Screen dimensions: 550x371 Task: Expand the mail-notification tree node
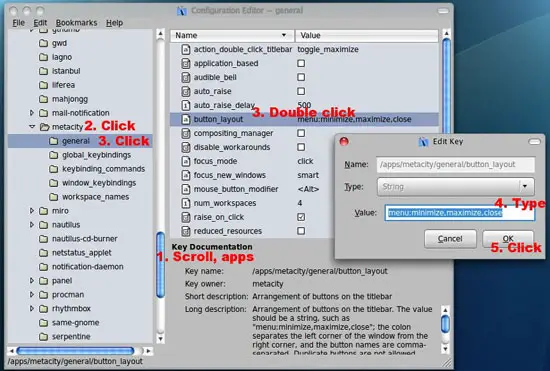(32, 113)
